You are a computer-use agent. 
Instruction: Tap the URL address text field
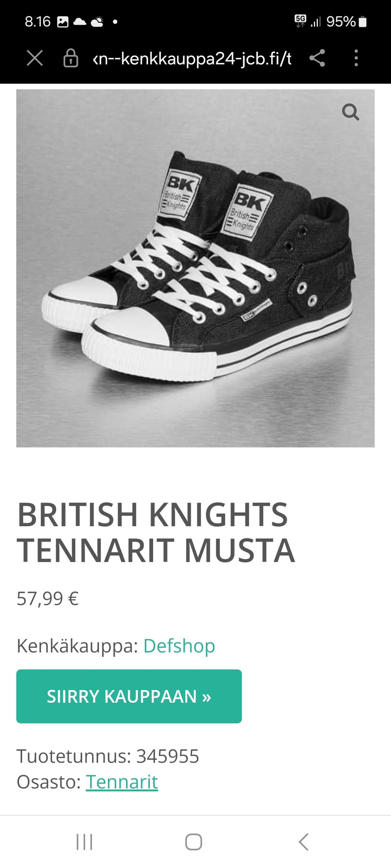coord(192,58)
